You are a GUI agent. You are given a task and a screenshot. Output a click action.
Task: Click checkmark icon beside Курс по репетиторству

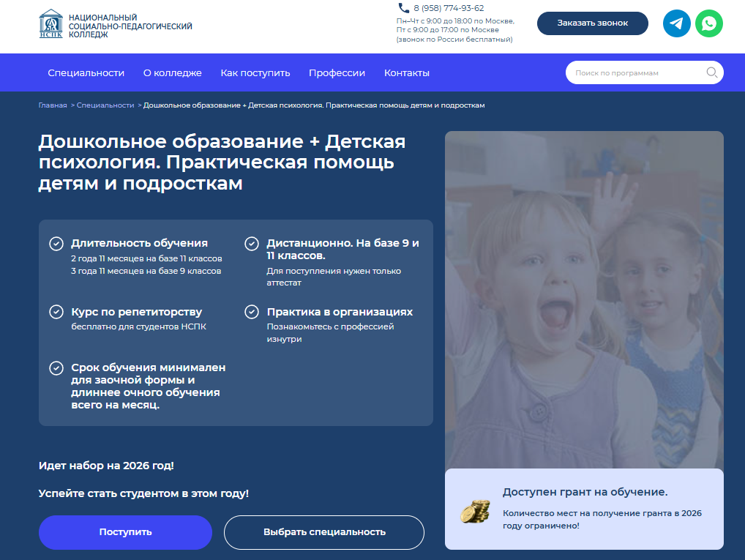pos(56,312)
